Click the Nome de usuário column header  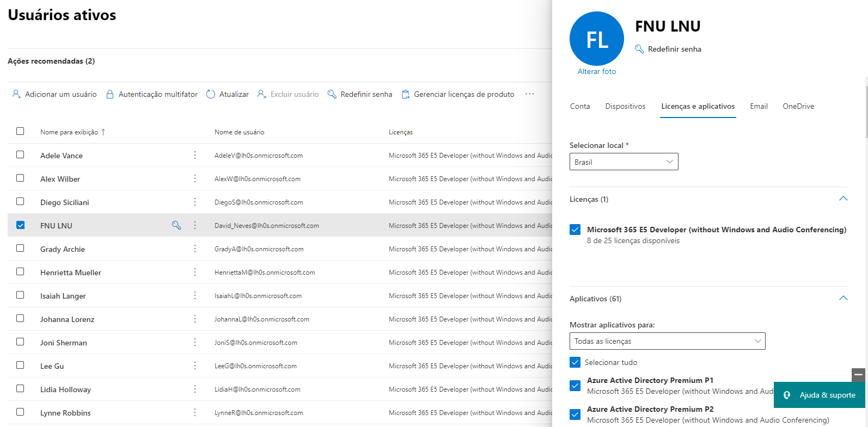(x=239, y=132)
